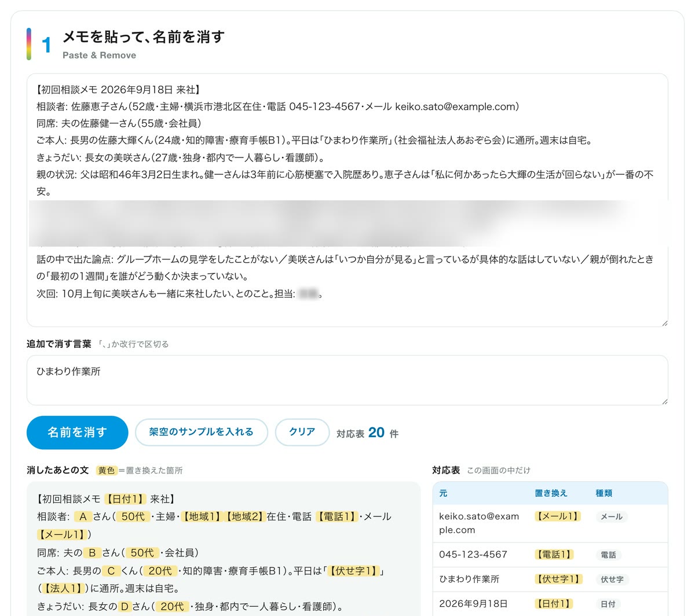Click 【伏せ字1】 in the mapping table
Viewport: 695px width, 616px height.
[x=558, y=579]
